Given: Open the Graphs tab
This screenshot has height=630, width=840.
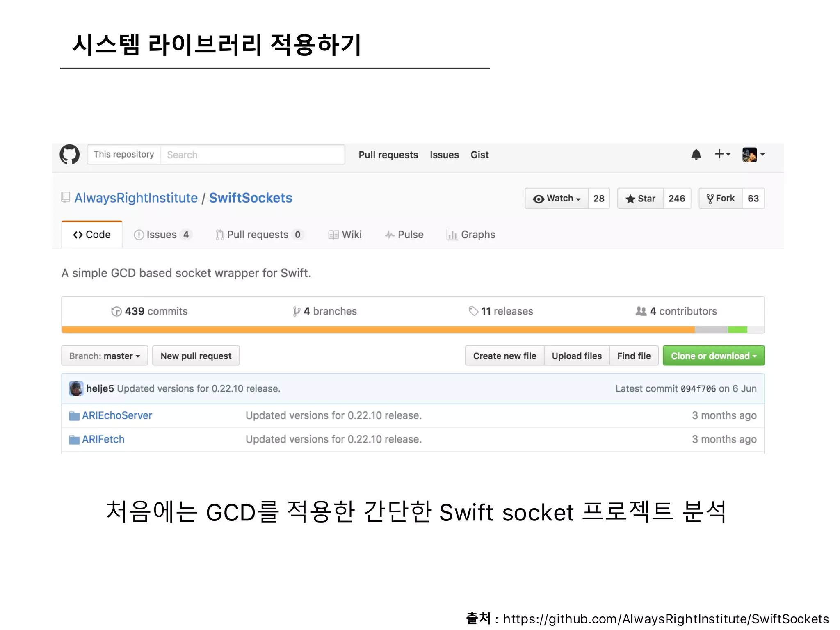Looking at the screenshot, I should click(x=471, y=235).
